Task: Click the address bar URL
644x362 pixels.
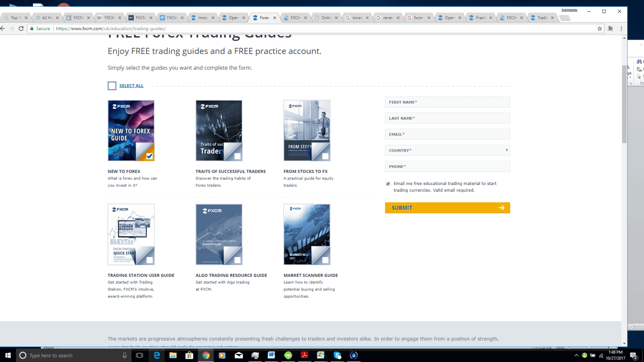Action: pyautogui.click(x=111, y=28)
